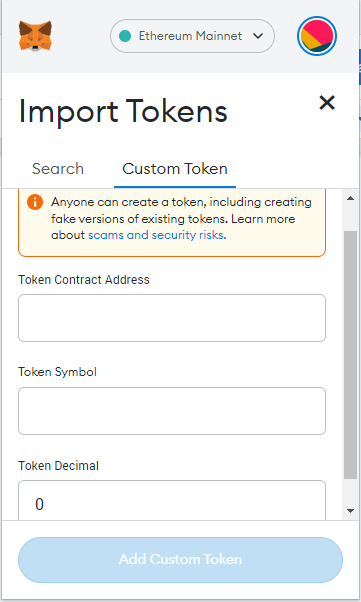The width and height of the screenshot is (361, 602).
Task: Click the MetaMask fox logo
Action: coord(35,36)
